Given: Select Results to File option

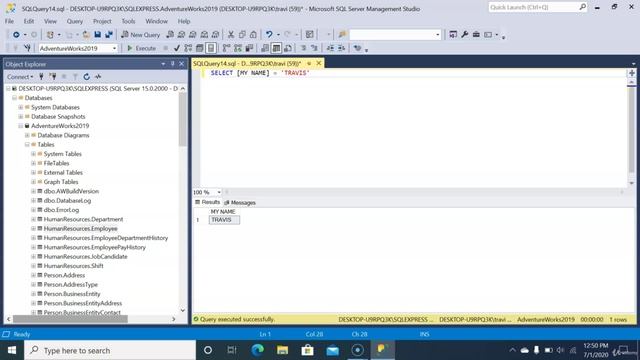Looking at the screenshot, I should [x=288, y=48].
